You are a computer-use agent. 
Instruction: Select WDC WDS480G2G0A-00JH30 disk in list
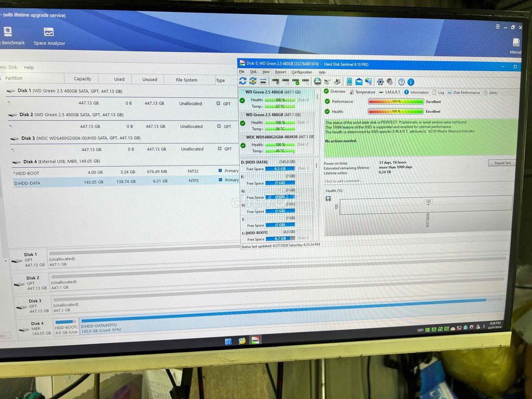click(x=277, y=144)
